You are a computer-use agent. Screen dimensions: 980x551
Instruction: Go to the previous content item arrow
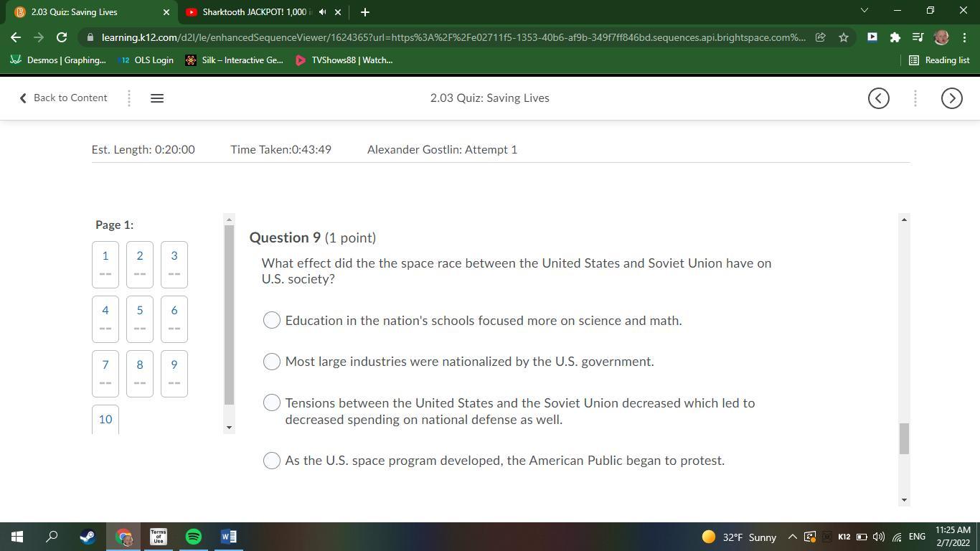click(878, 98)
